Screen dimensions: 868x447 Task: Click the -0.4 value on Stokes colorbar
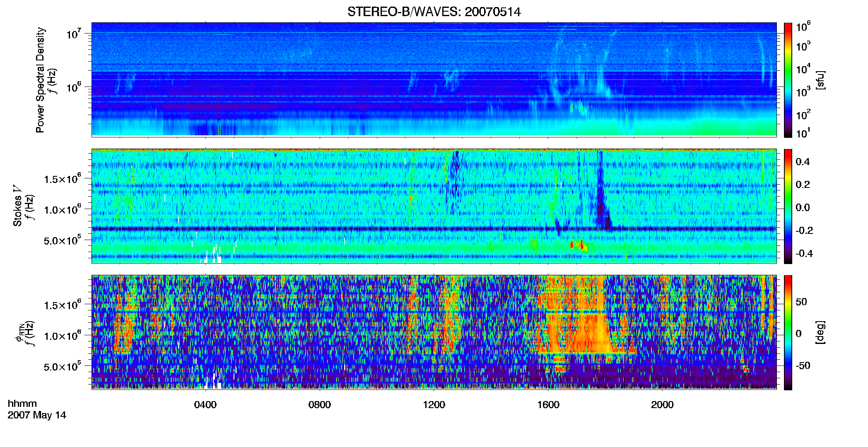coord(804,253)
